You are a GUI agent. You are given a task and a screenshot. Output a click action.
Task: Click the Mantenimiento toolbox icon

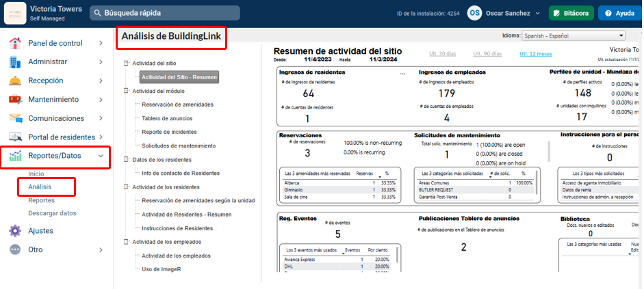pyautogui.click(x=15, y=99)
